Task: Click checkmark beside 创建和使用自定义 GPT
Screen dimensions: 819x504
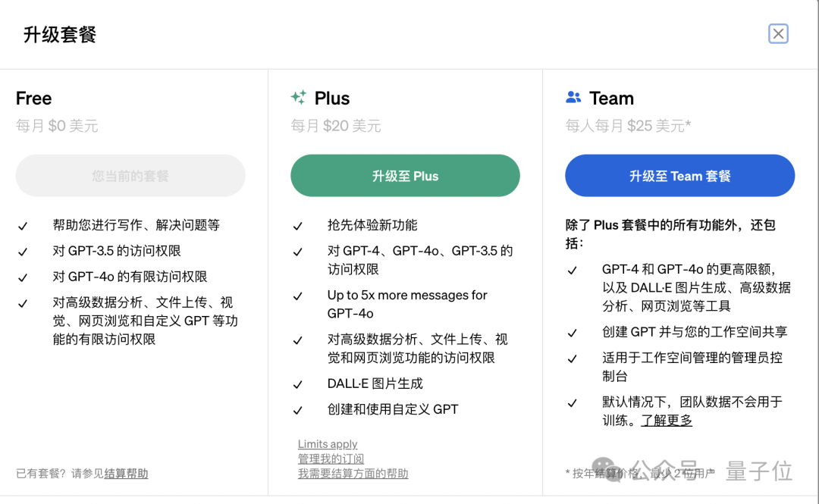Action: pyautogui.click(x=297, y=411)
